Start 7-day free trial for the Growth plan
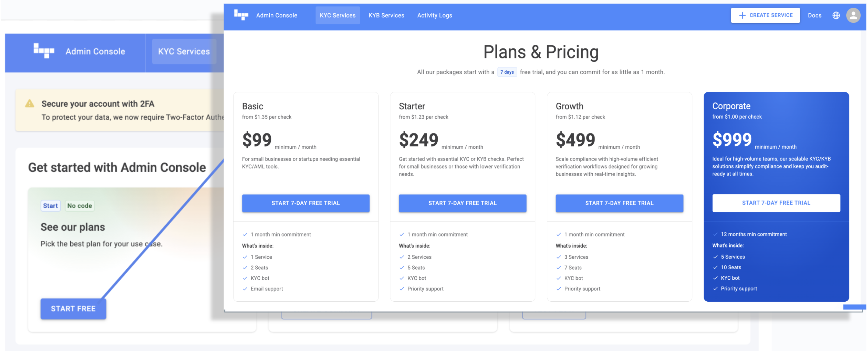This screenshot has height=351, width=868. (x=619, y=203)
